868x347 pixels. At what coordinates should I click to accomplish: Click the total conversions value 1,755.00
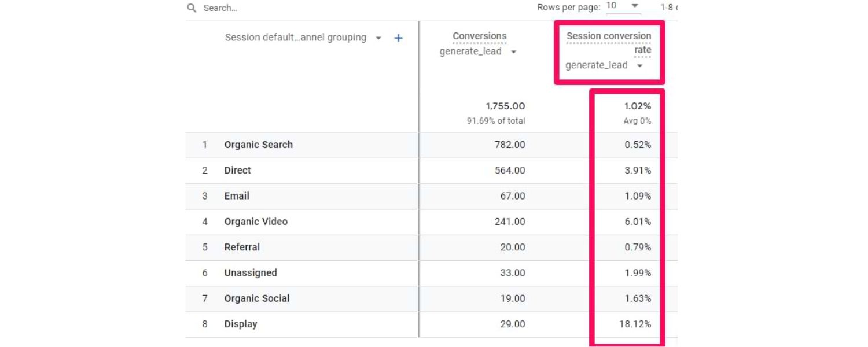[x=504, y=106]
